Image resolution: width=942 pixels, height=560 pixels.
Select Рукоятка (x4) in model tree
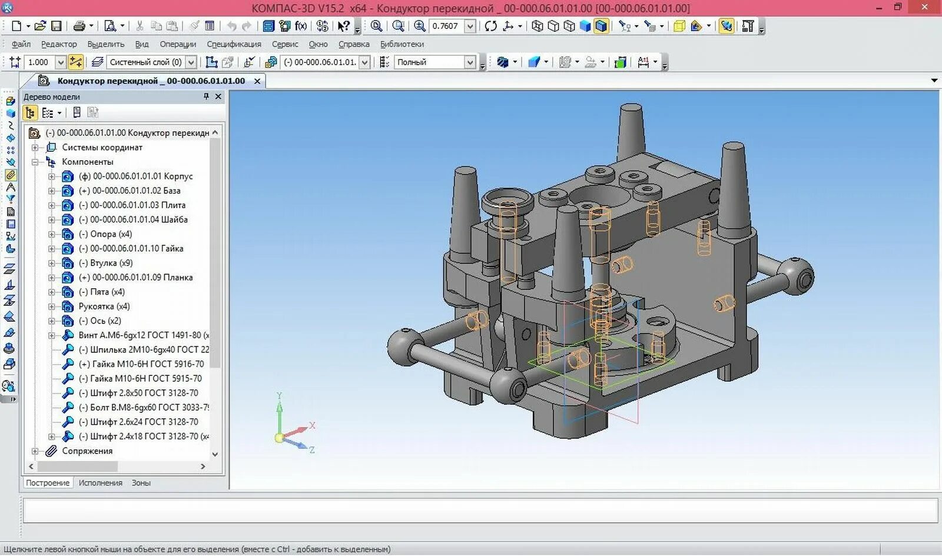[104, 306]
